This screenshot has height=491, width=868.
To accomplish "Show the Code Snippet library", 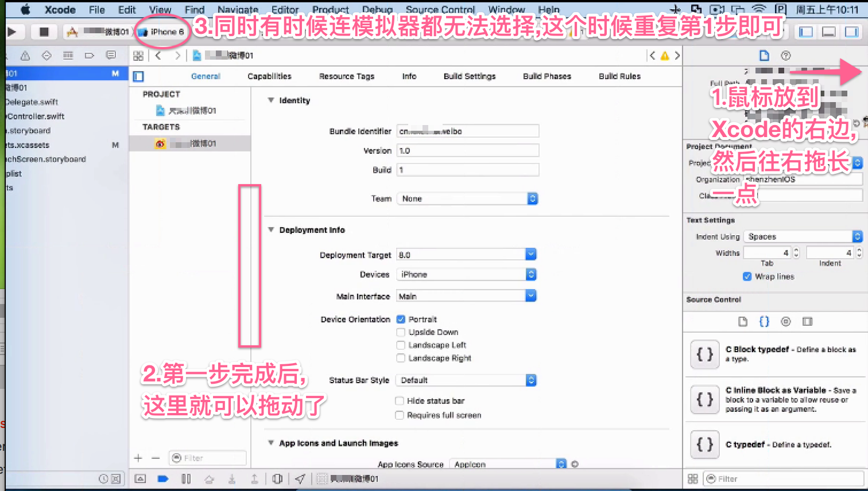I will [764, 322].
